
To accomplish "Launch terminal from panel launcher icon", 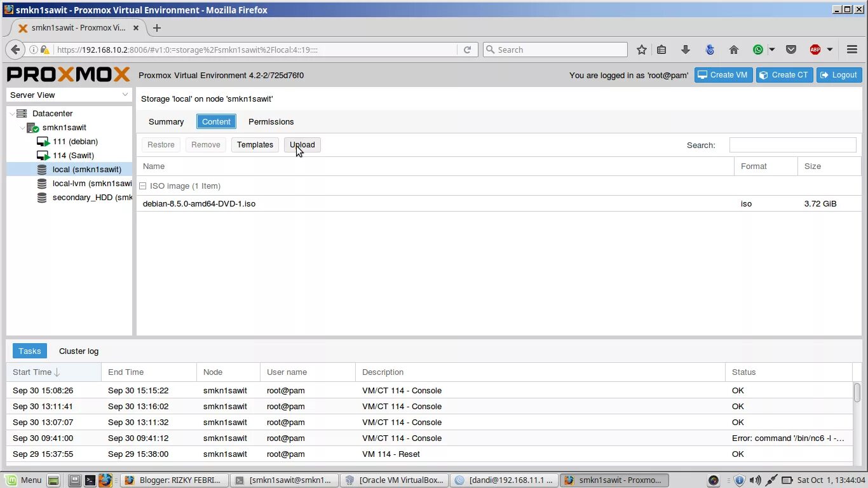I will coord(90,480).
